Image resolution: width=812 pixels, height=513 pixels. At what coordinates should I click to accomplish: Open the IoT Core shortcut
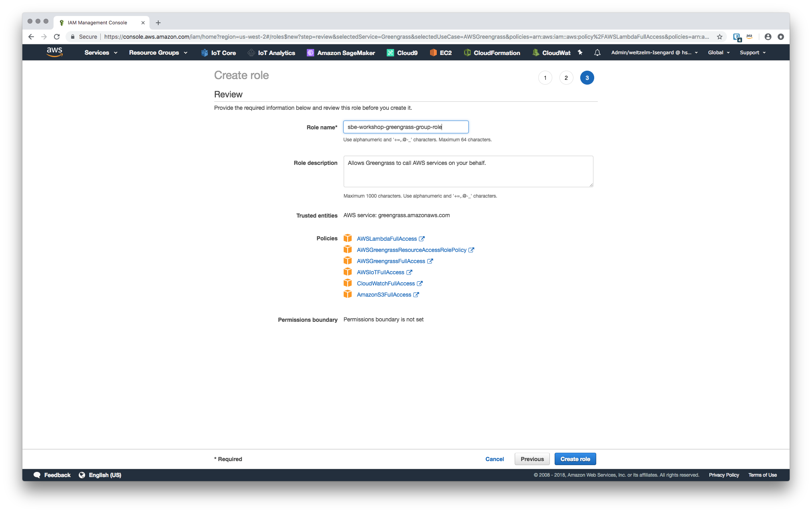219,53
